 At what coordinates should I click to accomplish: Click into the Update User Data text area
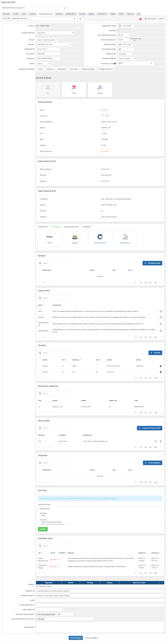tap(100, 516)
